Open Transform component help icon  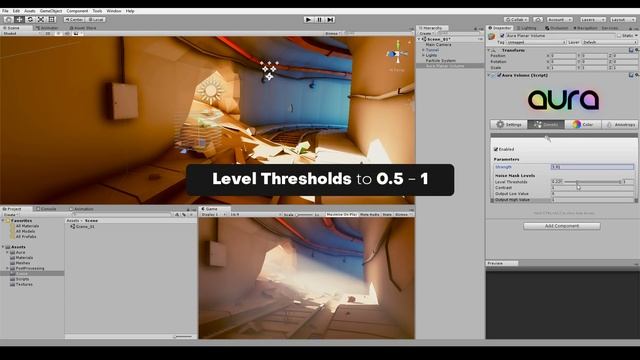point(631,50)
